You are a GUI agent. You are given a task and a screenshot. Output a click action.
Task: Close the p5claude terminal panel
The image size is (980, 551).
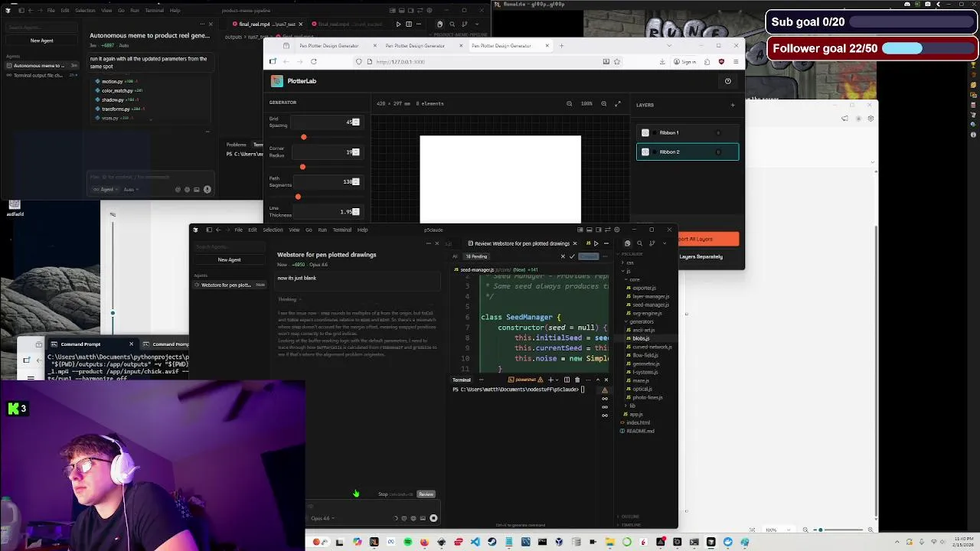(x=606, y=380)
